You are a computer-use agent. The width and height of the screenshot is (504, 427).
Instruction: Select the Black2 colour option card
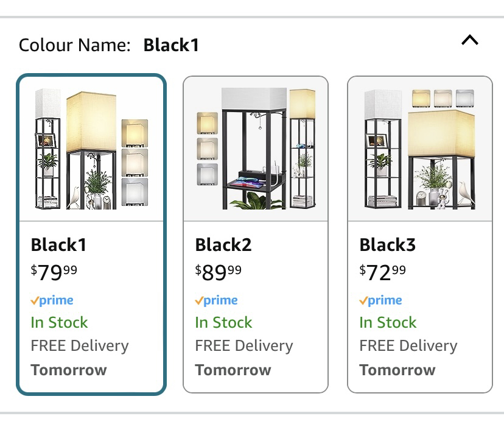tap(256, 235)
